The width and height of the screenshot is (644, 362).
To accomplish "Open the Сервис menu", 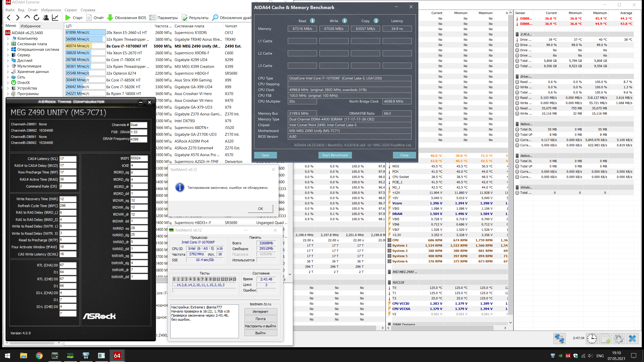I will tap(71, 10).
